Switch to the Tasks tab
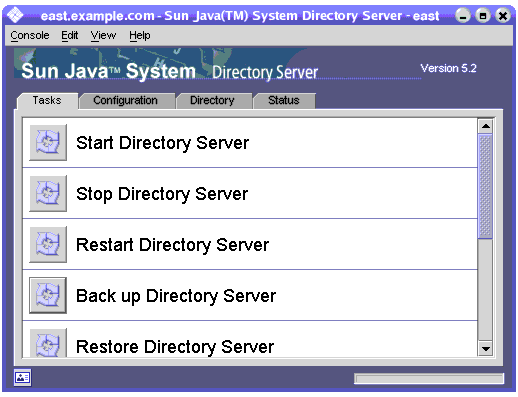Viewport: 518px width, 397px height. [x=47, y=100]
